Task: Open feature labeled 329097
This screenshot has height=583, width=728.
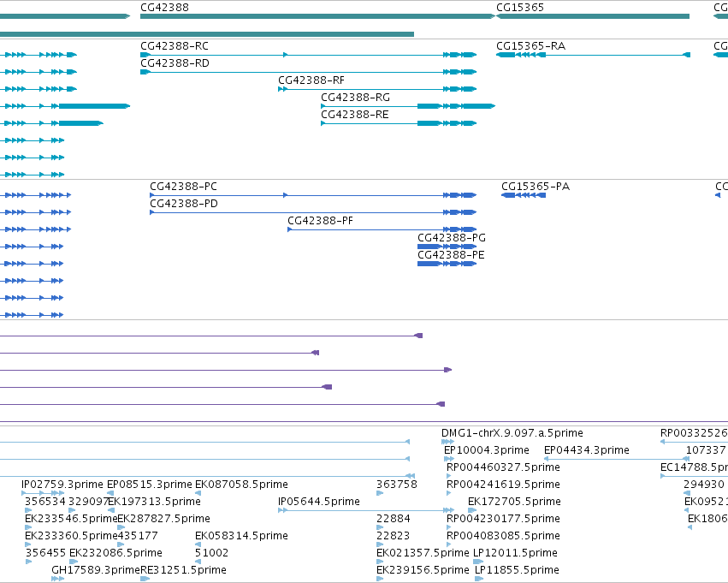Action: (x=88, y=502)
